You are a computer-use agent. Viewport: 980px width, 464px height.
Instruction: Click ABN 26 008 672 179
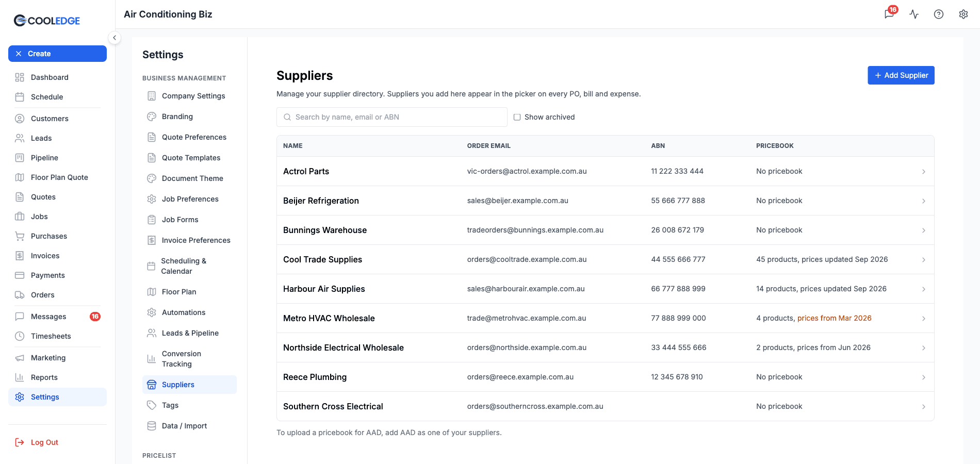[x=677, y=230]
